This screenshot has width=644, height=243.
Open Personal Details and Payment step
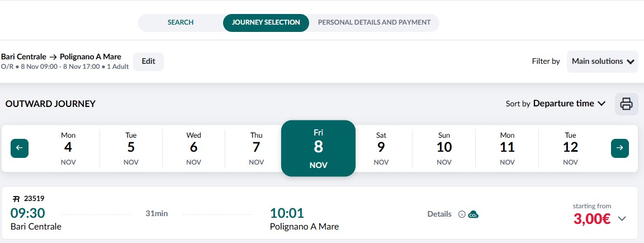(x=374, y=23)
